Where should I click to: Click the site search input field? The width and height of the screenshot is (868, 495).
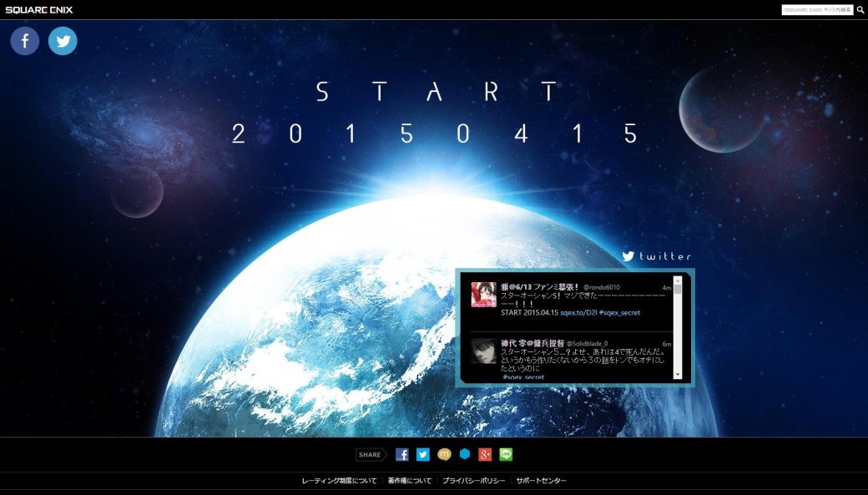[817, 10]
